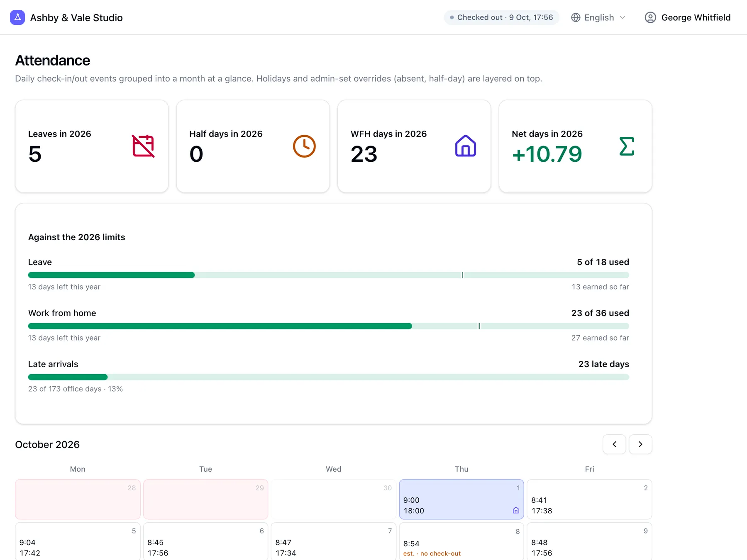Click '23 of 173 office days · 13%' text
The width and height of the screenshot is (747, 560).
[76, 389]
